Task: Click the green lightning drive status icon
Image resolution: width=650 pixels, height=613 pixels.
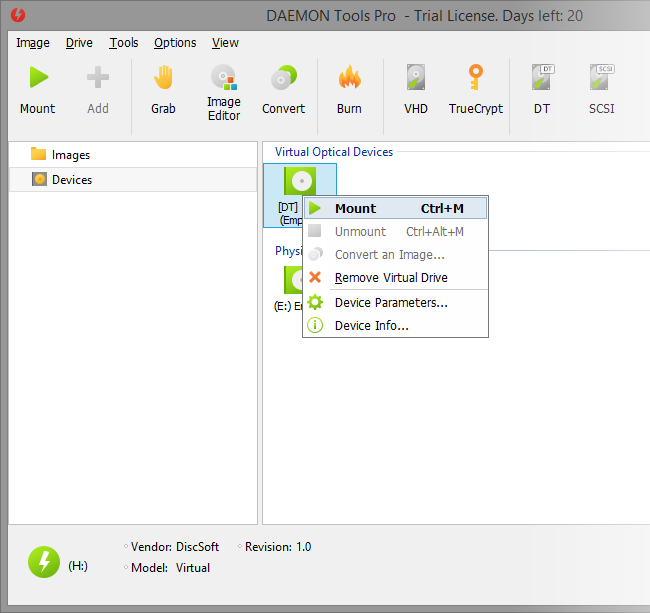Action: pos(44,562)
